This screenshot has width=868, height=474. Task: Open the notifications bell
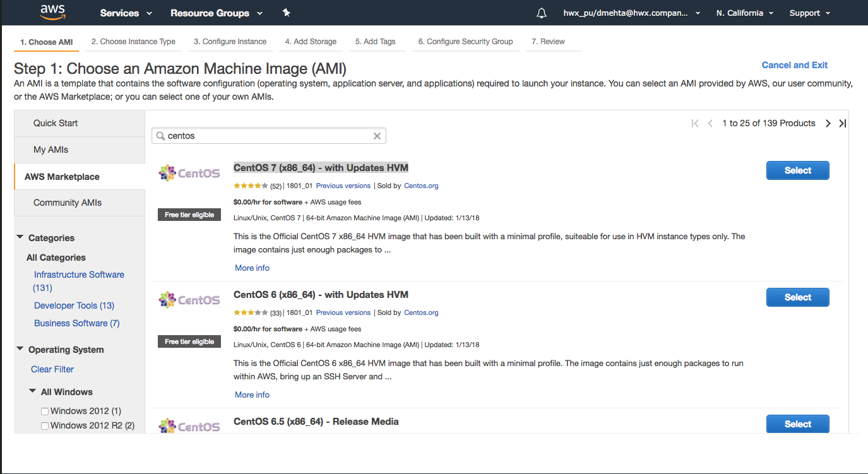pyautogui.click(x=541, y=13)
